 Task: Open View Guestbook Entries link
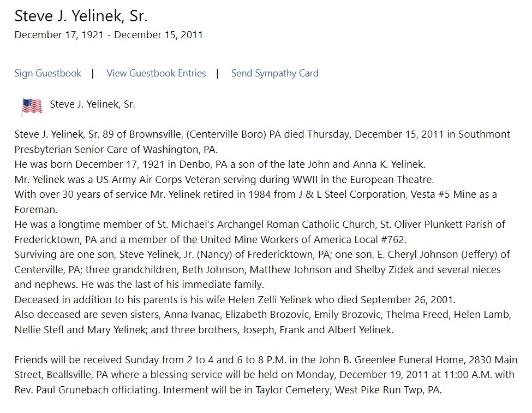coord(156,73)
